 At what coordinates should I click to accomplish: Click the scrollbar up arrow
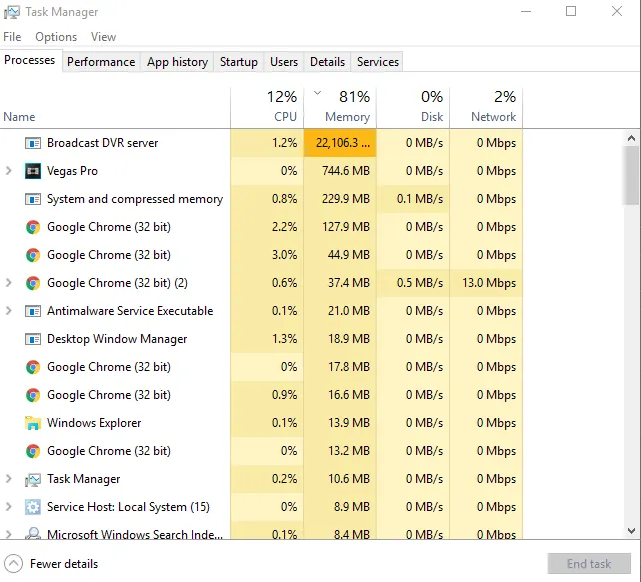coord(632,138)
